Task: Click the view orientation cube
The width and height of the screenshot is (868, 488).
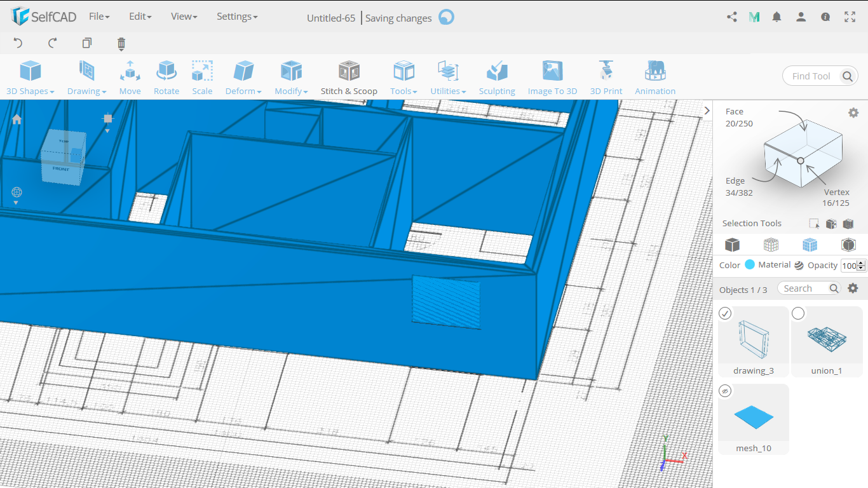Action: point(63,157)
